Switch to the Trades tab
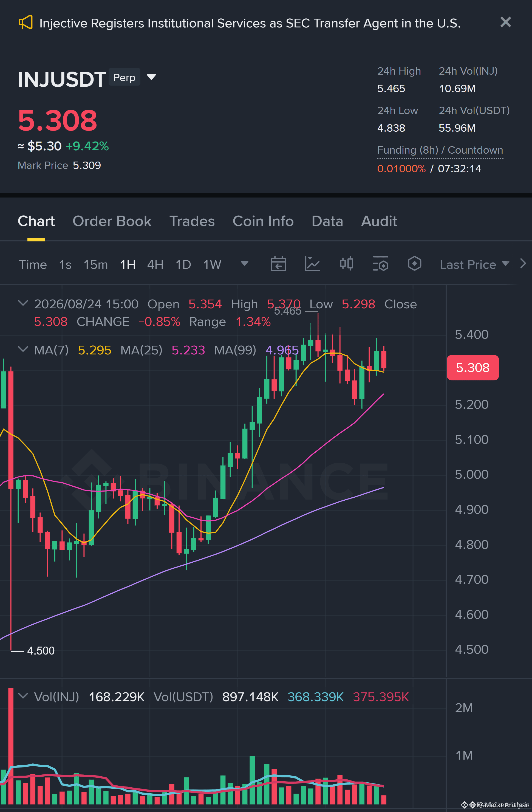Image resolution: width=532 pixels, height=812 pixels. tap(192, 221)
